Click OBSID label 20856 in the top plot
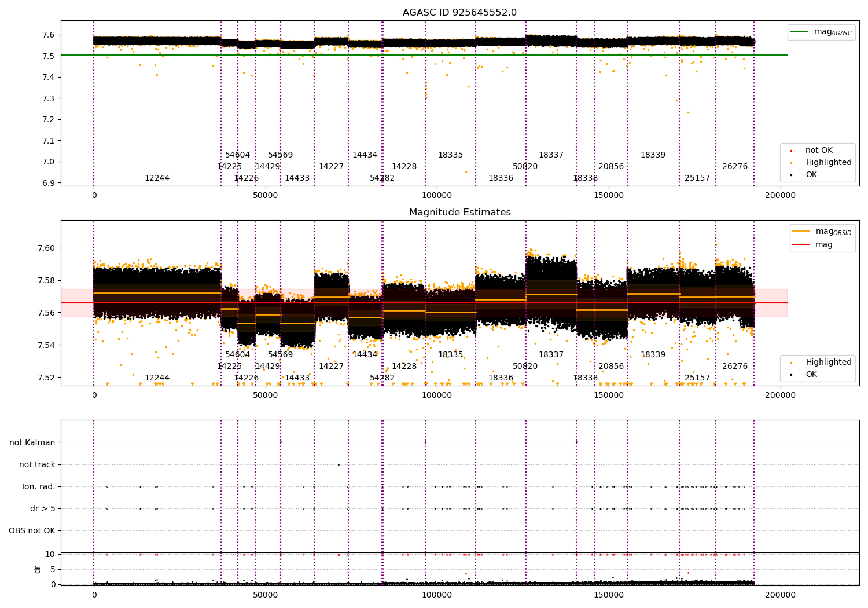This screenshot has width=868, height=608. pyautogui.click(x=611, y=167)
